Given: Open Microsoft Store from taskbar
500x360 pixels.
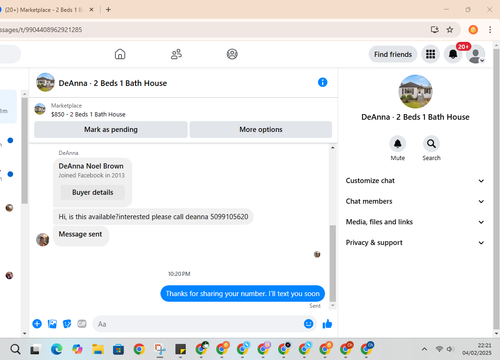Looking at the screenshot, I should pos(118,349).
